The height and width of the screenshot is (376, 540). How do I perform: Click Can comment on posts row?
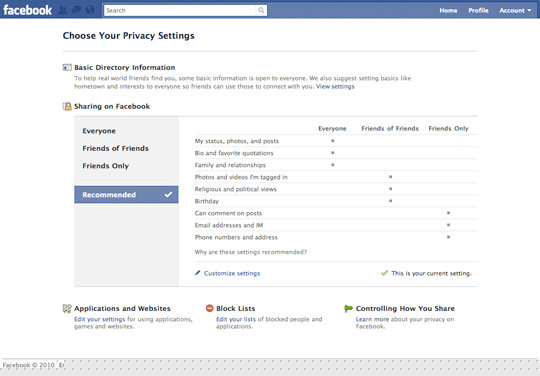(336, 213)
